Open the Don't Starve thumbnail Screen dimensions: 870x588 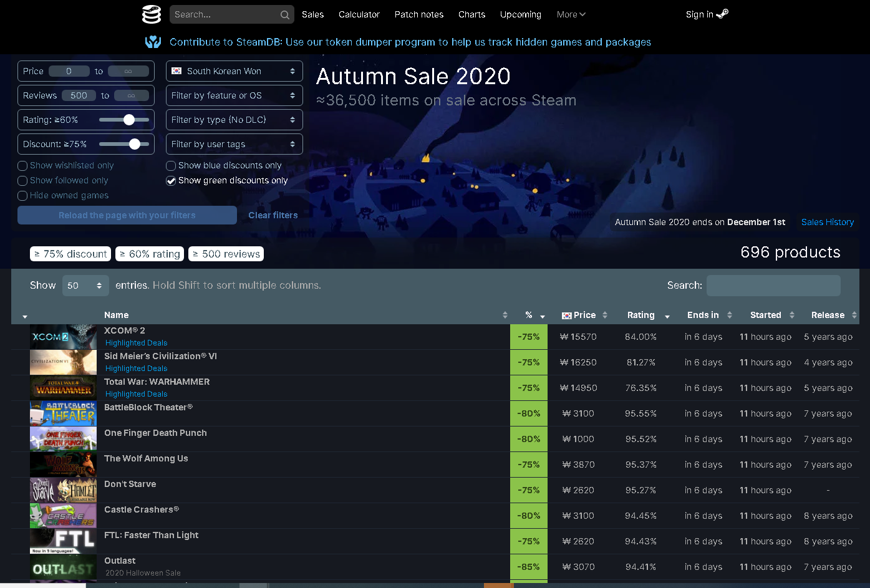click(63, 490)
